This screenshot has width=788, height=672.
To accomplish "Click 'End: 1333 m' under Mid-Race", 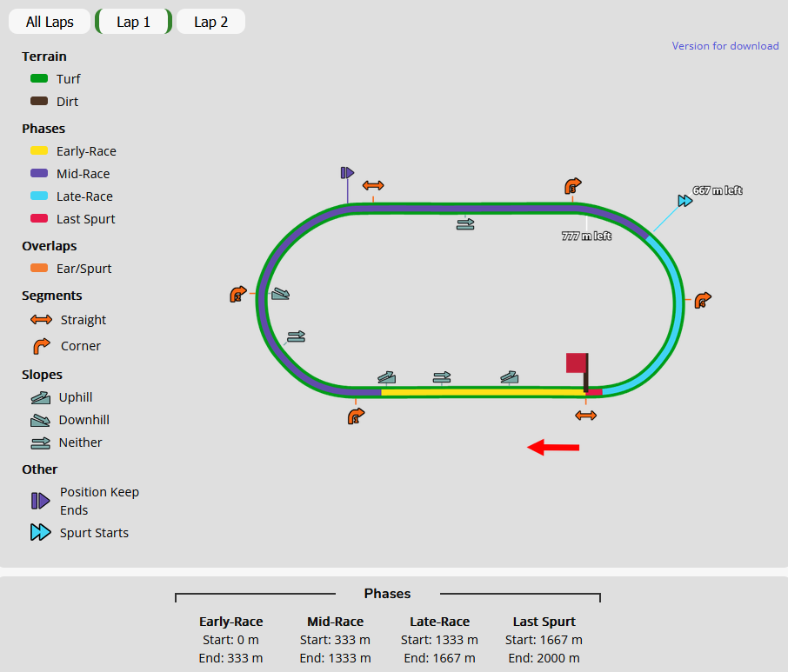I will (x=335, y=658).
